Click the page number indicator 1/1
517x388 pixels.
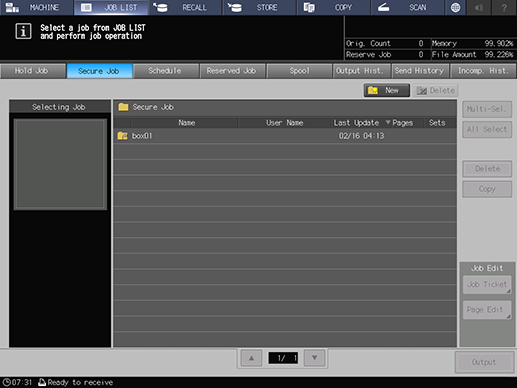click(283, 358)
